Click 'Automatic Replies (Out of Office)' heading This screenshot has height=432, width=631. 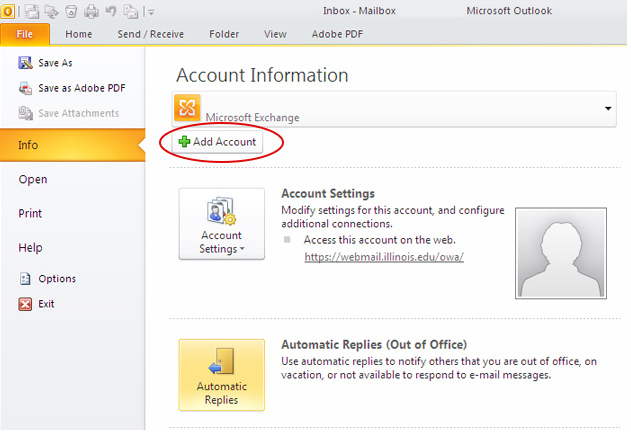pyautogui.click(x=374, y=345)
